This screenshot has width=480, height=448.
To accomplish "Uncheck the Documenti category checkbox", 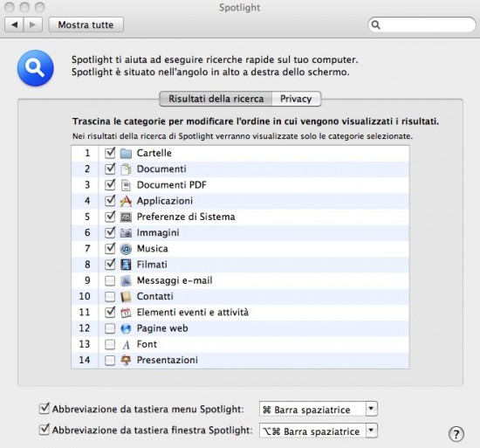I will click(110, 169).
